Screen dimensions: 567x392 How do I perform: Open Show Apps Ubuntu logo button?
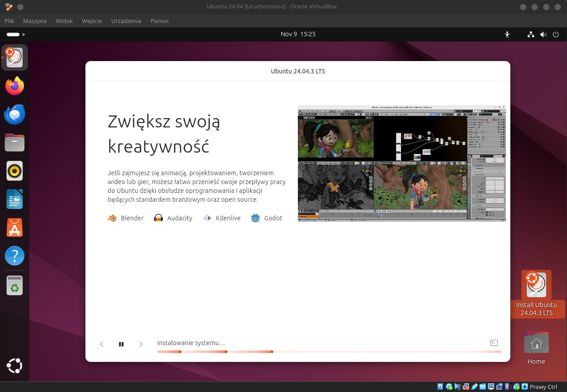click(x=15, y=366)
